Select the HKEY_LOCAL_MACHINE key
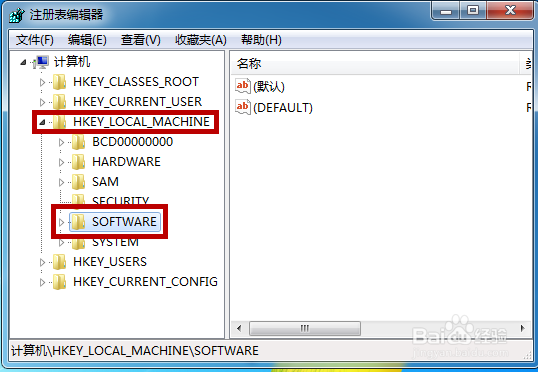The height and width of the screenshot is (372, 538). (141, 122)
